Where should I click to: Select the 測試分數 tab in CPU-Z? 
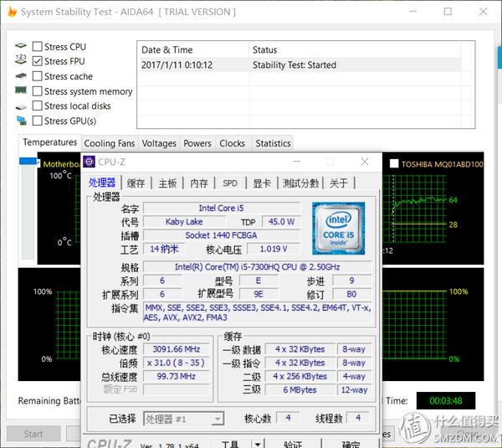pyautogui.click(x=300, y=183)
